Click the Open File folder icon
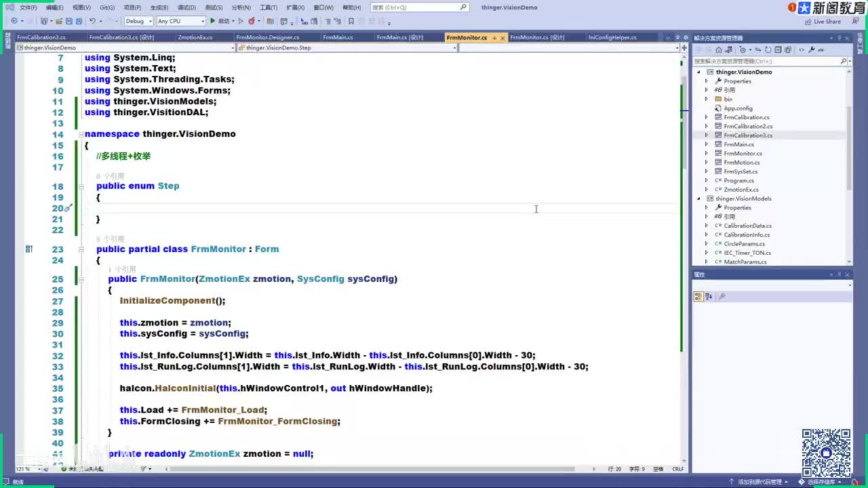The image size is (868, 488). (59, 21)
